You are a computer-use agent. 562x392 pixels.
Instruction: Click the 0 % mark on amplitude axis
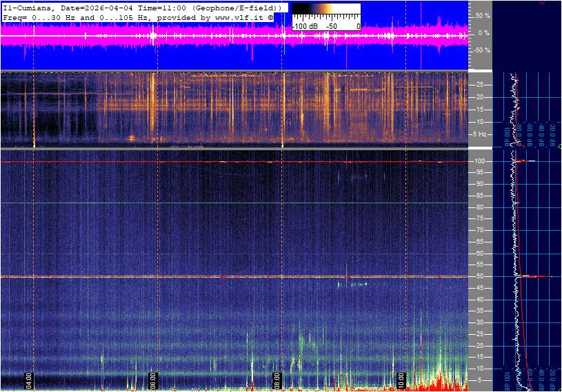pos(483,32)
